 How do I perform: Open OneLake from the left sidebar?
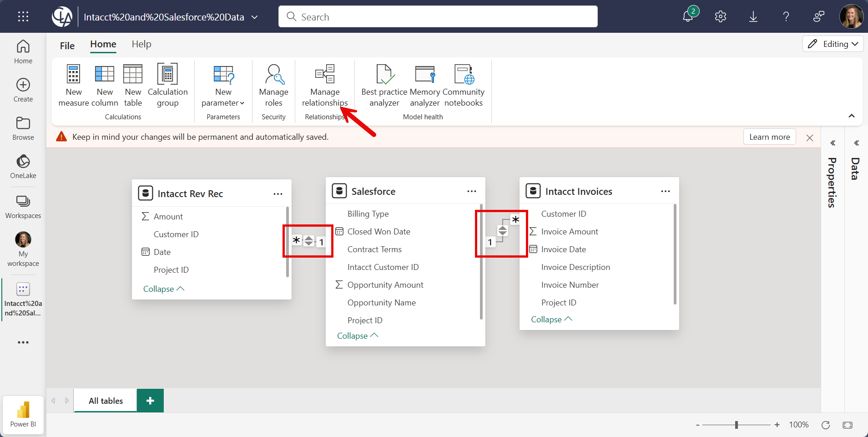click(23, 167)
